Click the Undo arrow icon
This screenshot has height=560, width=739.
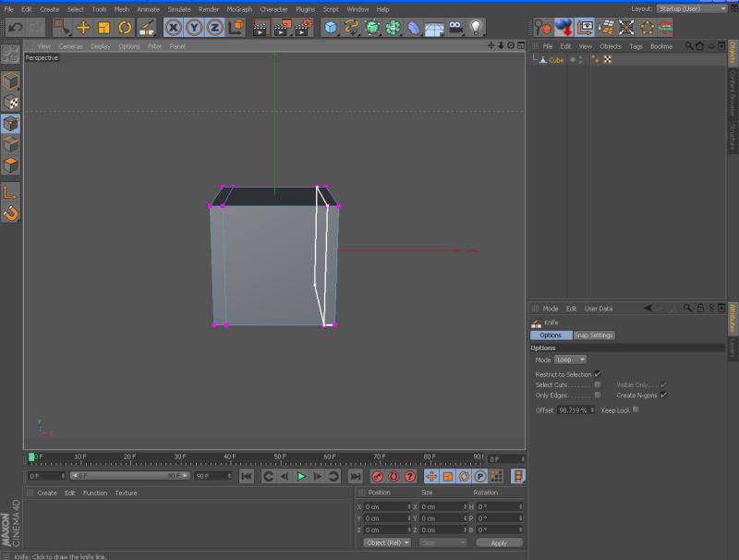click(15, 28)
